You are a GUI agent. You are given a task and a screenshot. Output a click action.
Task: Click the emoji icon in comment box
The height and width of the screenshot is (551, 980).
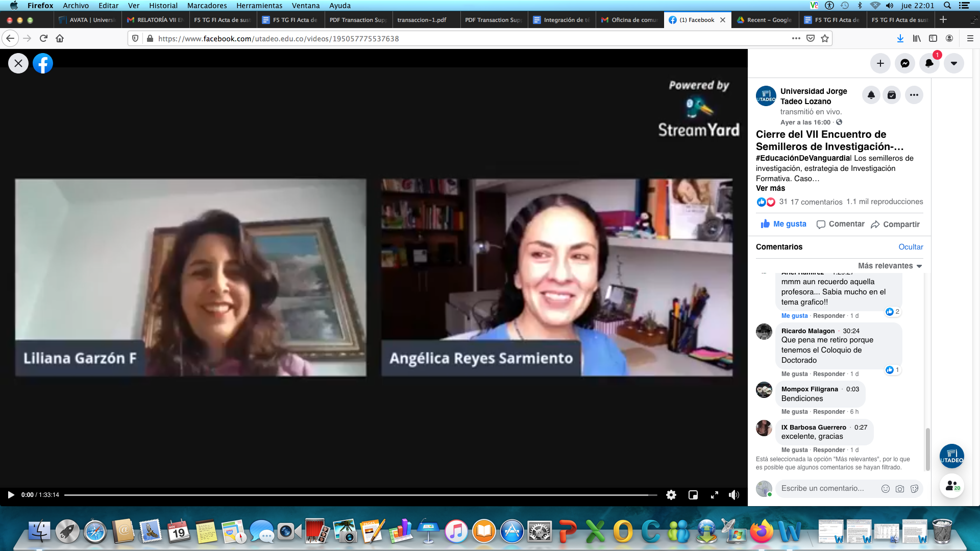coord(886,489)
